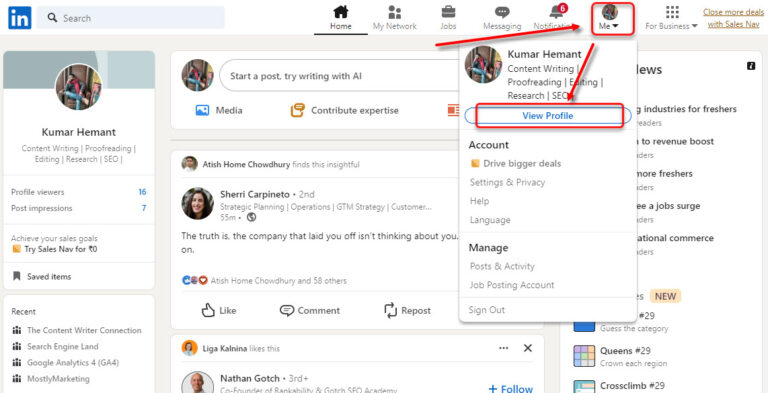Click Atish Home Chowdhury's small avatar
The height and width of the screenshot is (393, 768).
coord(190,164)
